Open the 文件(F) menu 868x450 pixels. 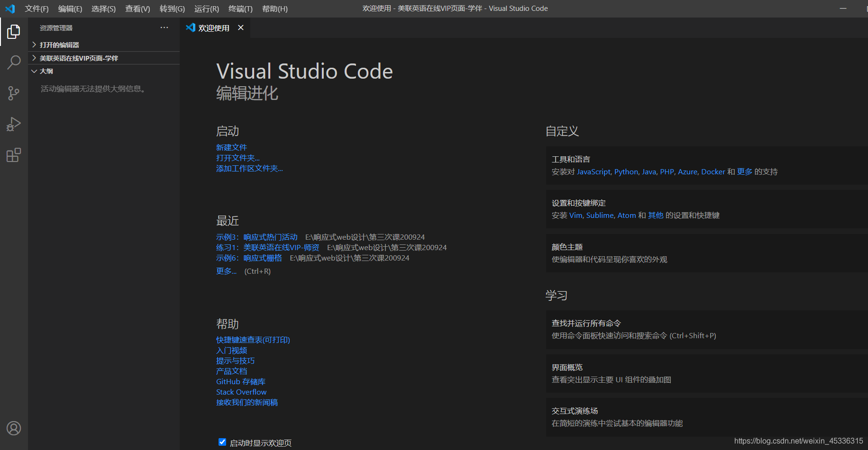point(37,9)
